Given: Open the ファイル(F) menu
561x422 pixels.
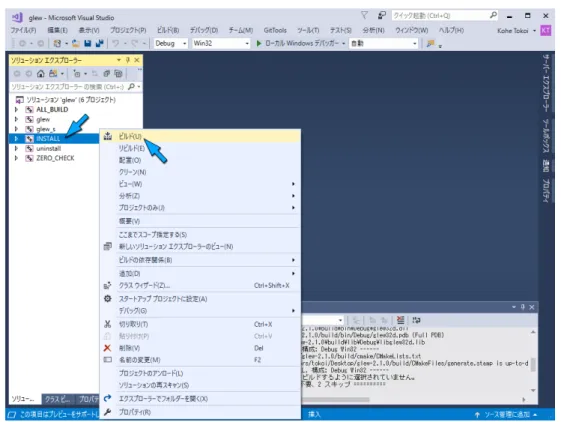Looking at the screenshot, I should click(x=23, y=30).
